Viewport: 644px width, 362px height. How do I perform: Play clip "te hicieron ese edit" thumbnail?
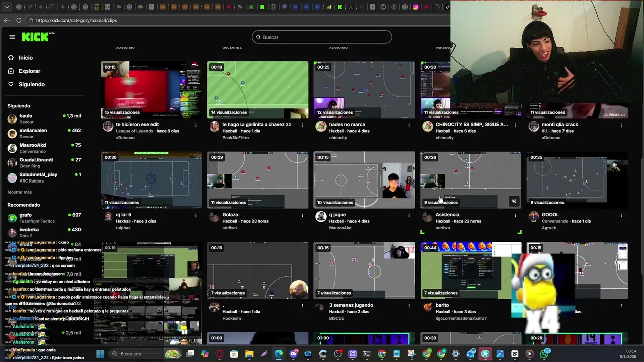tap(151, 89)
